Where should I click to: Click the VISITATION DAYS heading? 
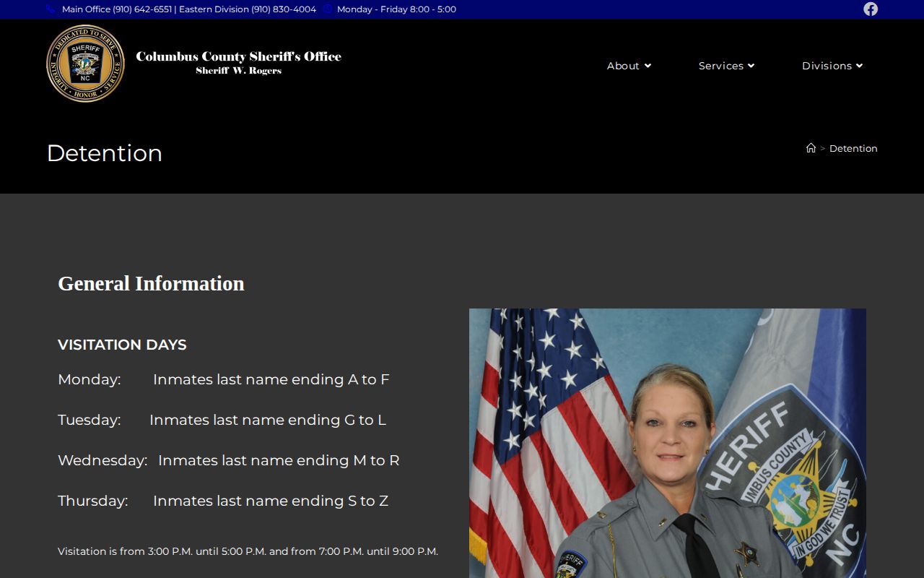click(122, 345)
